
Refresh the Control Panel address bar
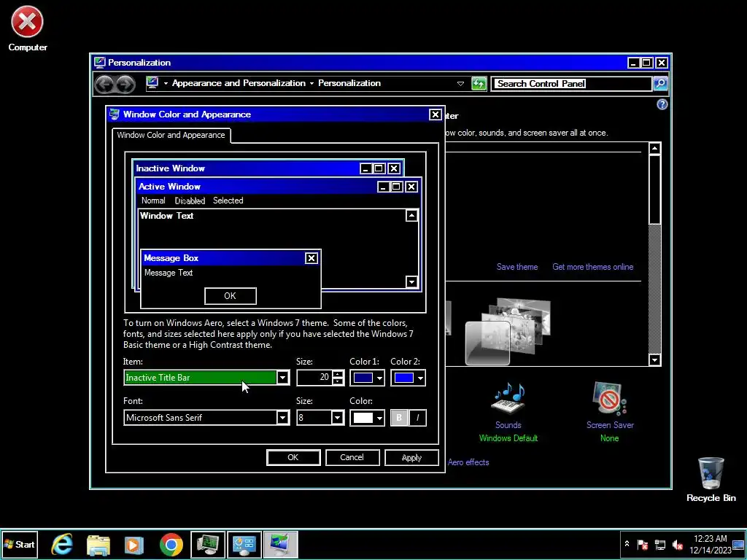point(479,84)
